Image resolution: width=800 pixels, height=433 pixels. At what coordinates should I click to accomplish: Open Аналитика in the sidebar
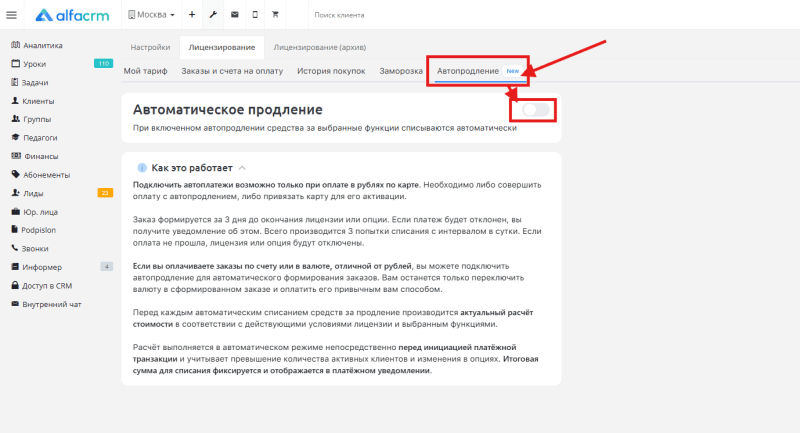click(x=42, y=45)
